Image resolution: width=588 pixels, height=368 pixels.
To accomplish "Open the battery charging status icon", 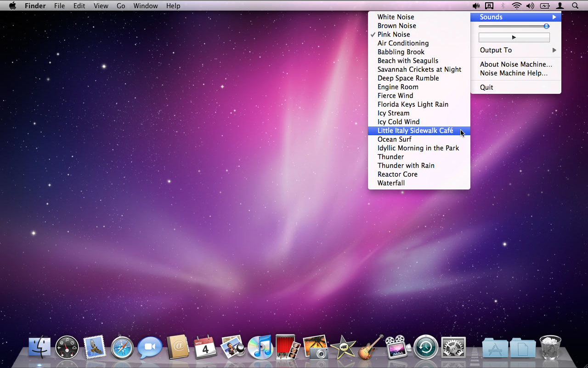I will click(x=545, y=6).
